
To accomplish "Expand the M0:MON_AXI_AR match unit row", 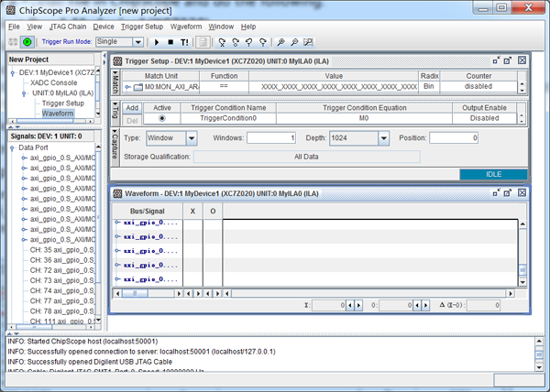I will pyautogui.click(x=128, y=87).
